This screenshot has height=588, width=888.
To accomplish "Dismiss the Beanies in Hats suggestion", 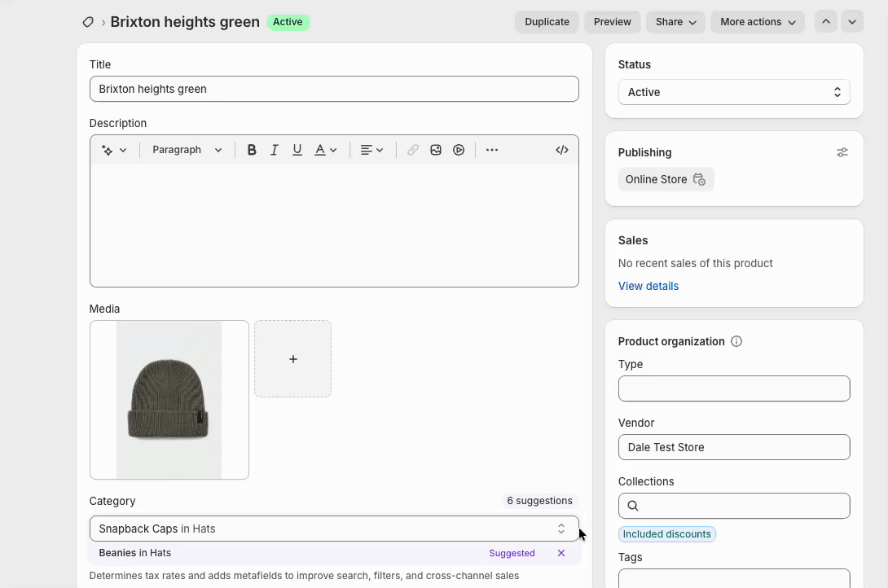I will coord(561,553).
